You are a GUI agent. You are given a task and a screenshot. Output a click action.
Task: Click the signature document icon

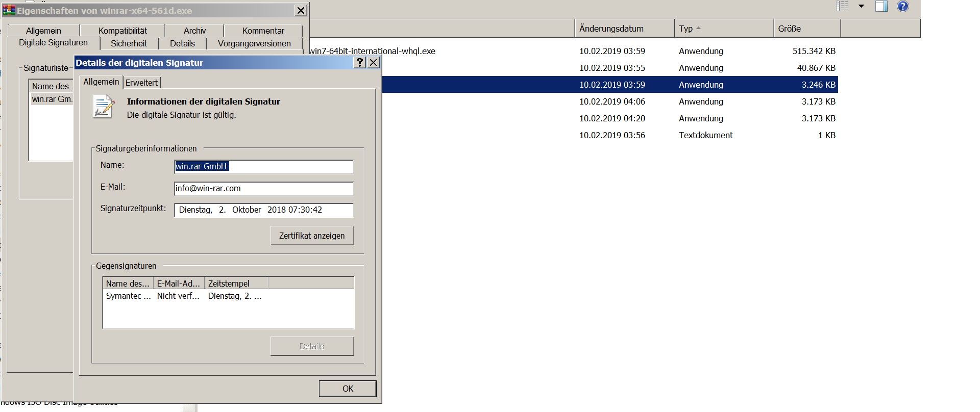point(103,107)
